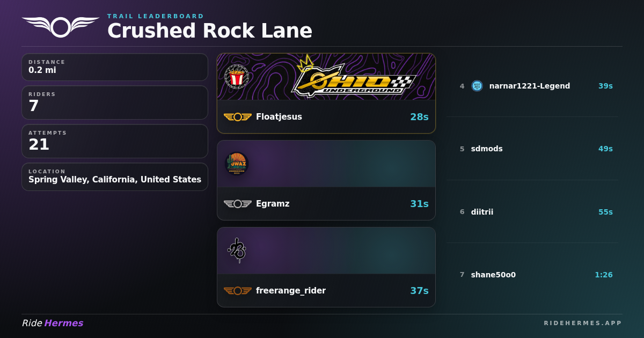Select rider name Floatjesus
This screenshot has width=644, height=338.
[279, 117]
